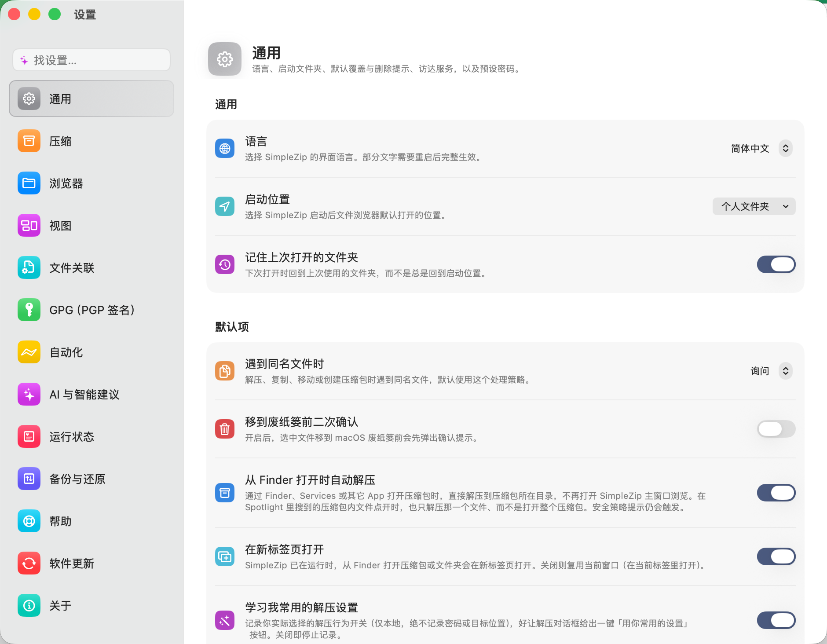Image resolution: width=827 pixels, height=644 pixels.
Task: Click the globe icon beside 语言
Action: pos(225,148)
